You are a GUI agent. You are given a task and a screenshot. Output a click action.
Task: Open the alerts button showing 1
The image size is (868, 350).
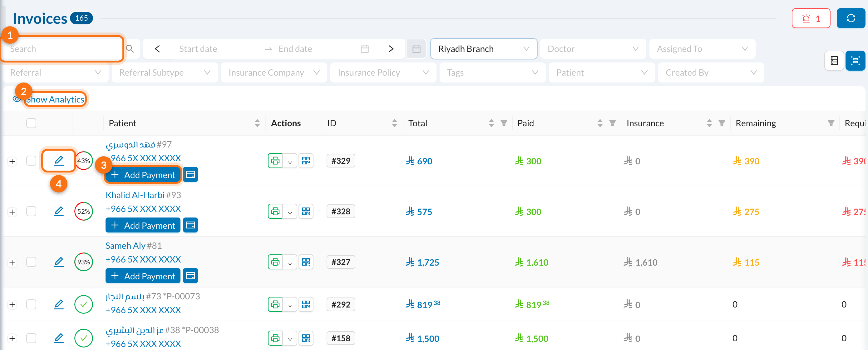(811, 18)
